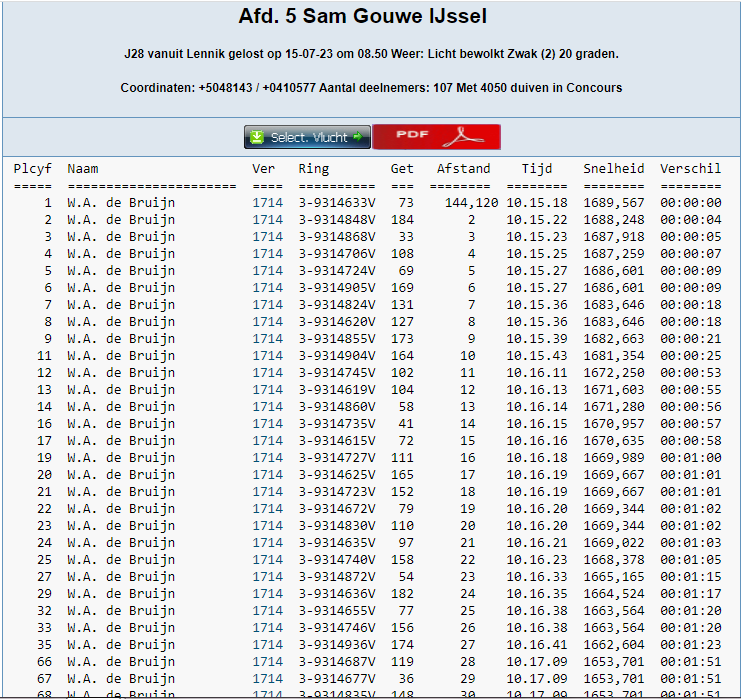Open Ver 1714 link for ring 3-9314620V
Viewport: 741px width, 699px height.
click(267, 322)
